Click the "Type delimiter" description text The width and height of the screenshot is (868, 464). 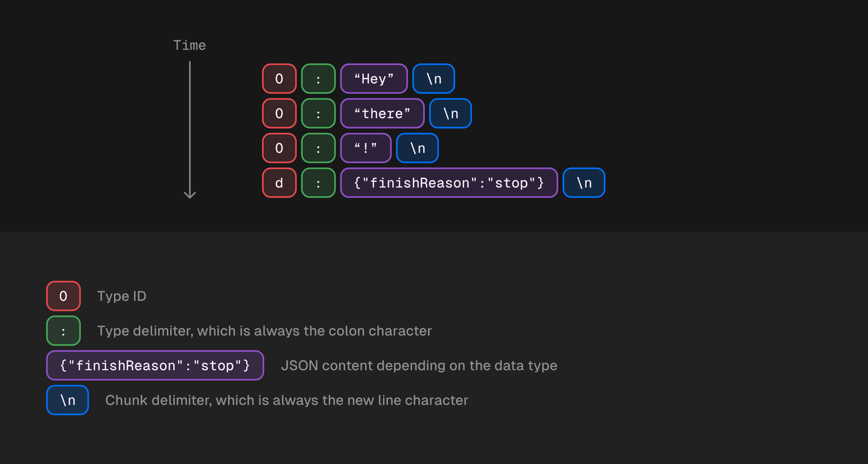tap(264, 331)
